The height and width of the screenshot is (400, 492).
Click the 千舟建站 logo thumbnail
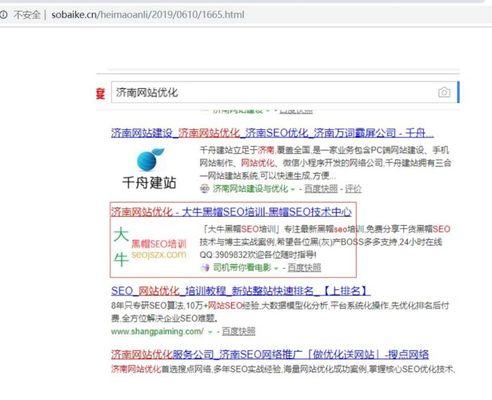point(149,169)
